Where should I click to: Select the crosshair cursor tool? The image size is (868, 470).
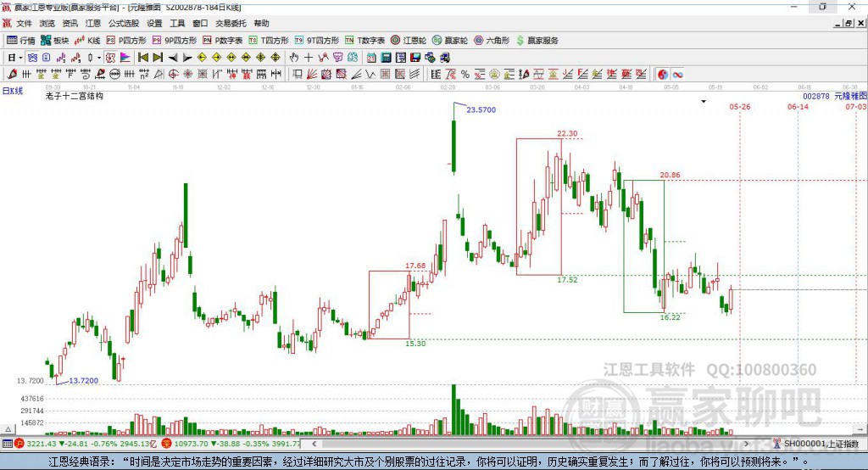[309, 58]
